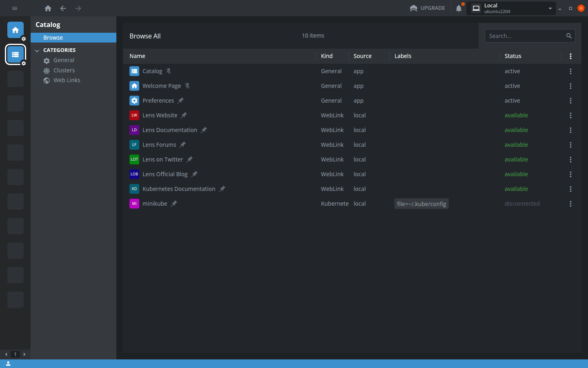Click the UPGRADE button
This screenshot has width=588, height=368.
point(428,8)
